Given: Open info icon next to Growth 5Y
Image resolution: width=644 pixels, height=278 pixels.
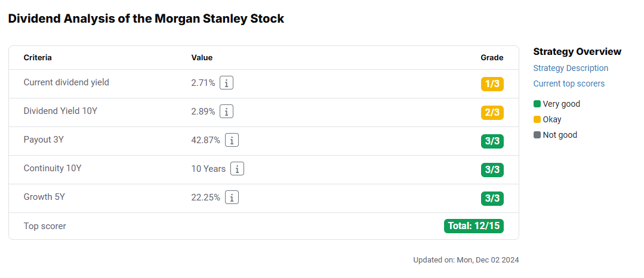Looking at the screenshot, I should (232, 197).
